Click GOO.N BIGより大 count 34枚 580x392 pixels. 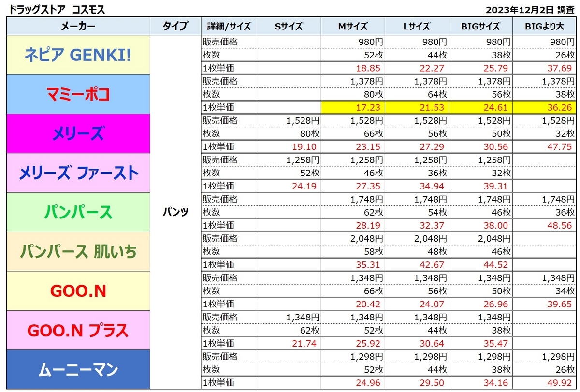coord(565,291)
